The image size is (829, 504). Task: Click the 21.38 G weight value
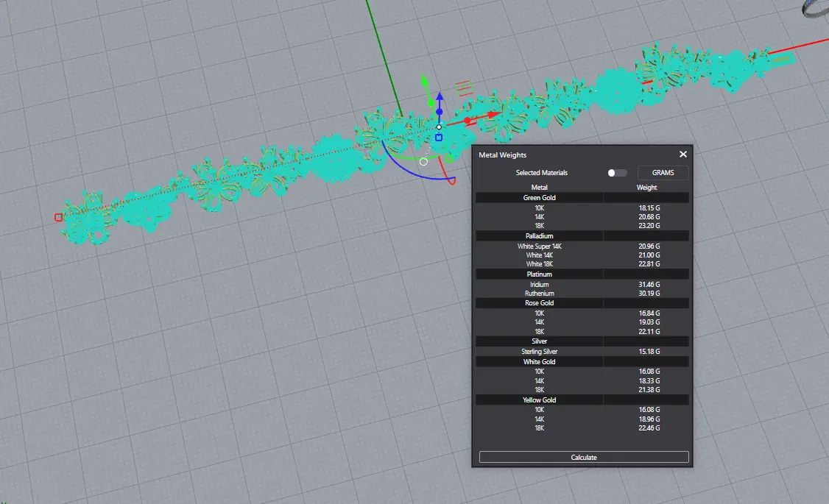click(649, 390)
